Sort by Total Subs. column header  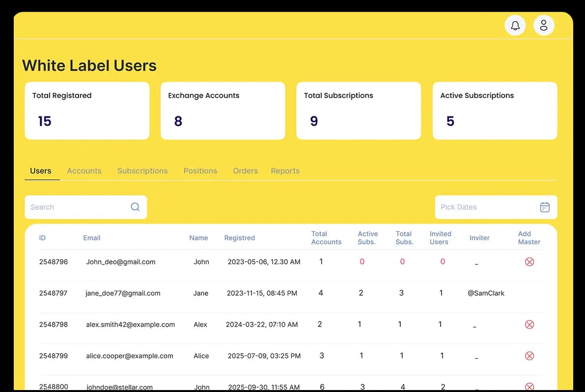coord(405,238)
